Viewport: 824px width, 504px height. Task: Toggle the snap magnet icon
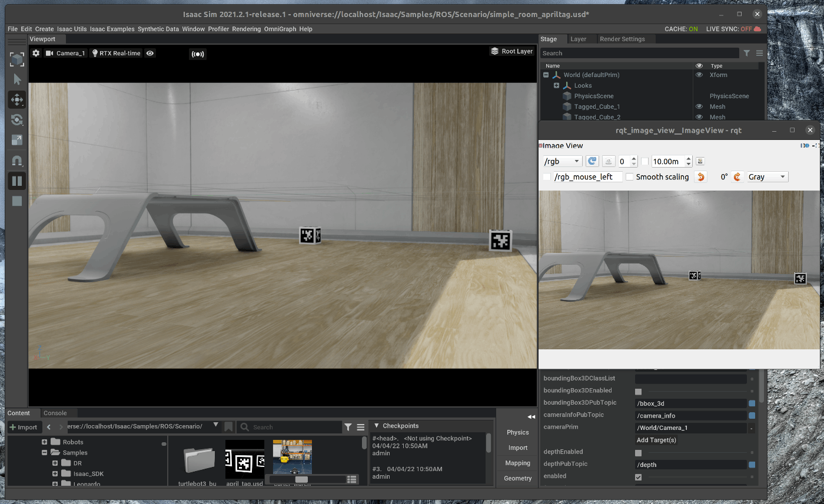tap(17, 161)
